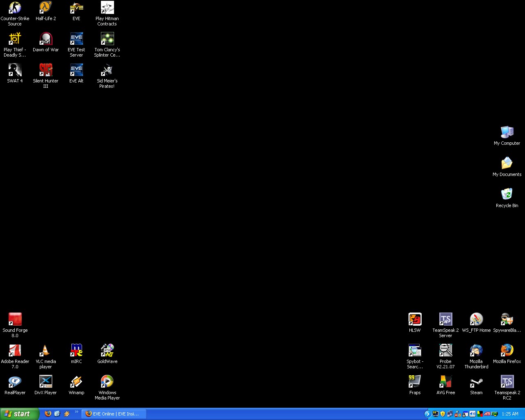
Task: Open the ATI tray icon
Action: point(487,414)
